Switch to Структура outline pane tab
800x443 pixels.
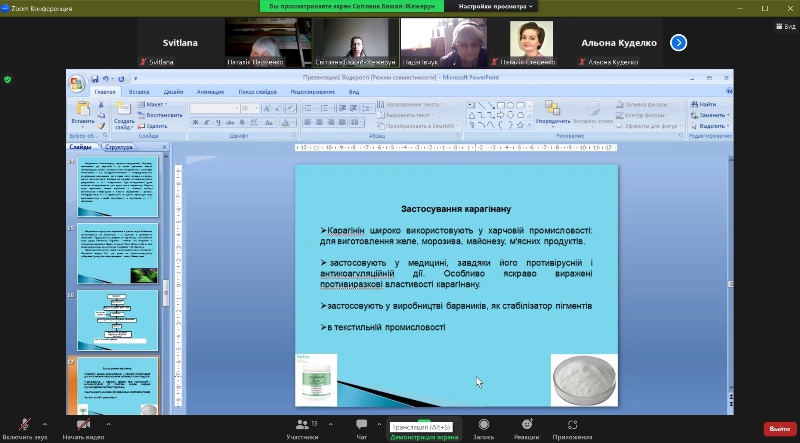point(119,147)
